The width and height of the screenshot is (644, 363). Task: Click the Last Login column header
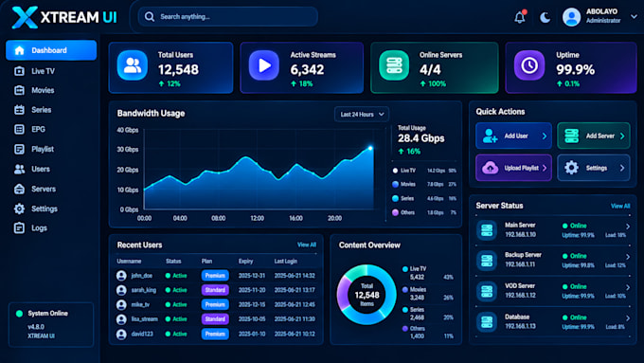pos(285,261)
